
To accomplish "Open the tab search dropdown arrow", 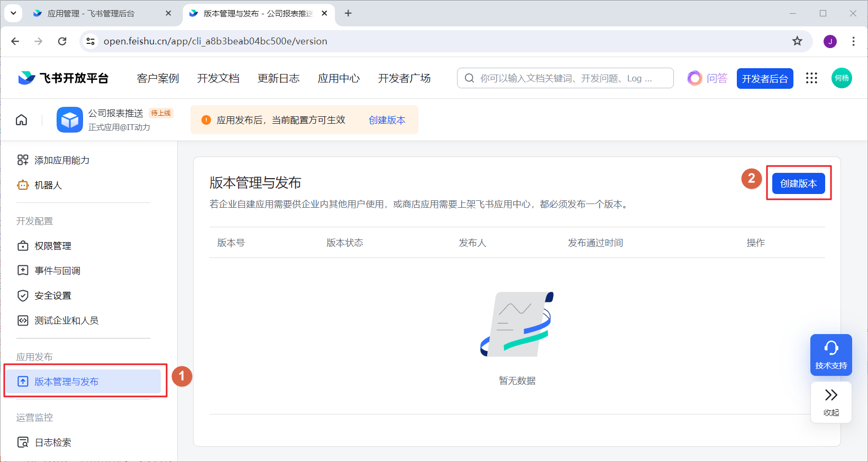I will 13,13.
